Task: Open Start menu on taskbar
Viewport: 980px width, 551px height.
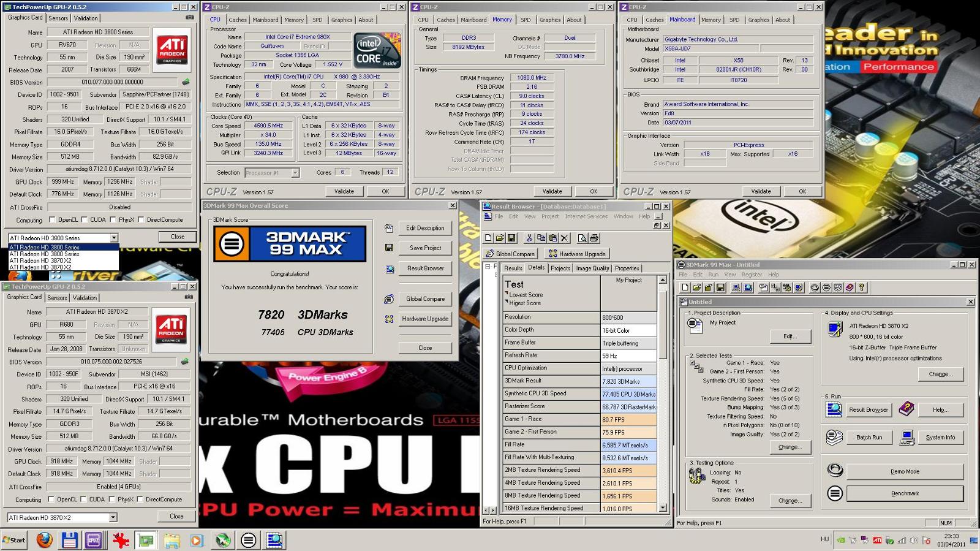Action: [14, 540]
